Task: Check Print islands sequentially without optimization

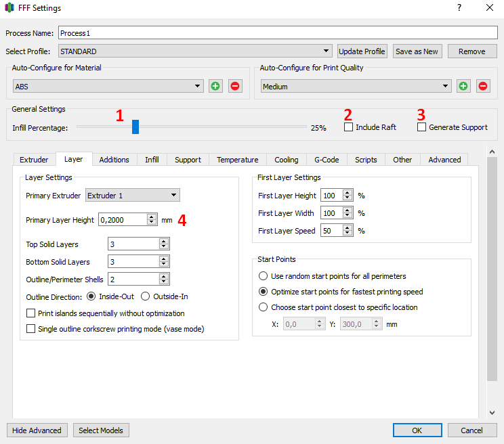Action: pos(31,313)
